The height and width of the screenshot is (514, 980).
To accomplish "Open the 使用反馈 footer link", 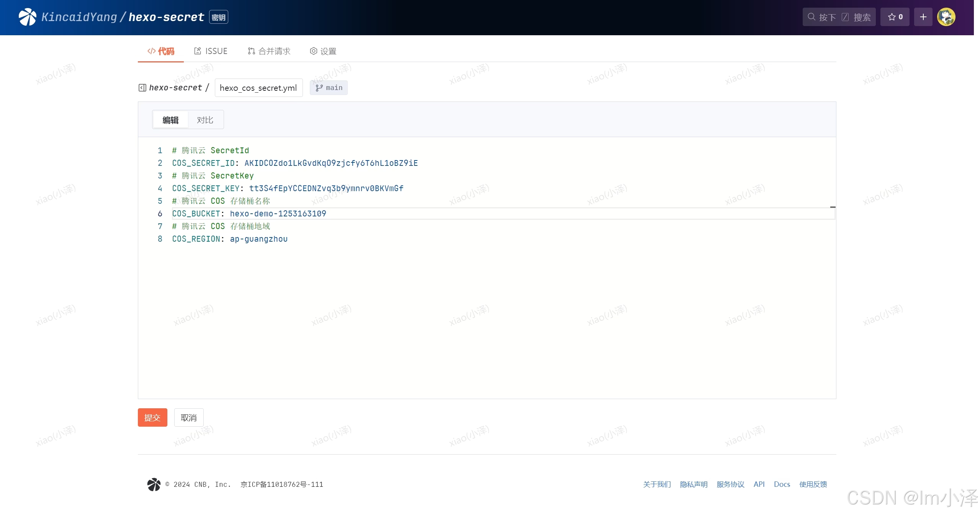I will (813, 485).
